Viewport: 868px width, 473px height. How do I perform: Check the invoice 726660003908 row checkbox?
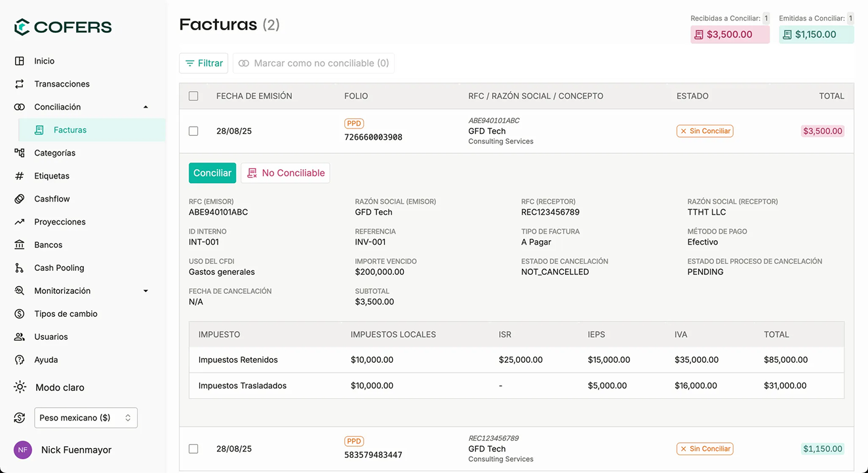[193, 131]
